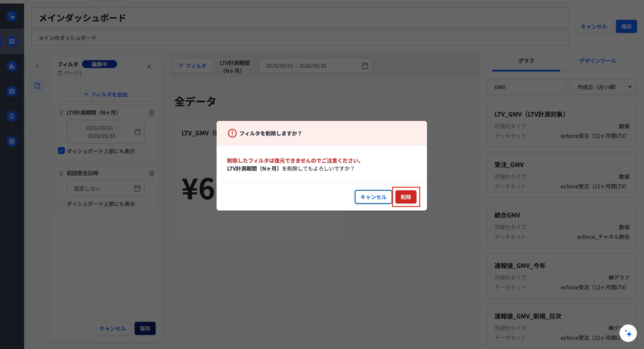644x349 pixels.
Task: Switch to the グラフ tab
Action: [x=526, y=61]
